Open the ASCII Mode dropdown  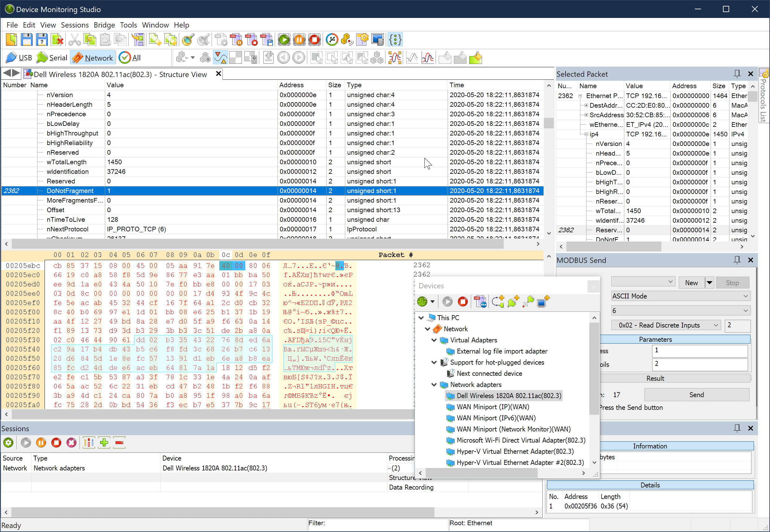tap(680, 296)
